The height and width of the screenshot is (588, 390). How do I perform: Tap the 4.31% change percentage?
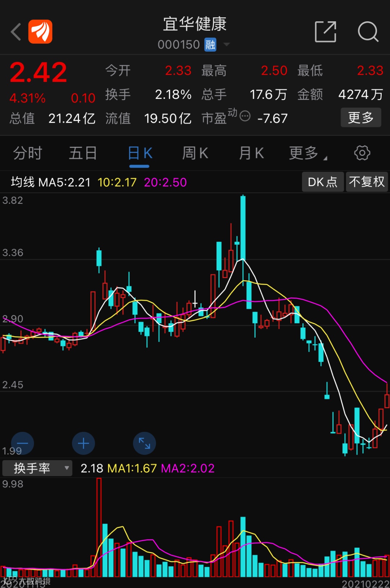[x=27, y=98]
